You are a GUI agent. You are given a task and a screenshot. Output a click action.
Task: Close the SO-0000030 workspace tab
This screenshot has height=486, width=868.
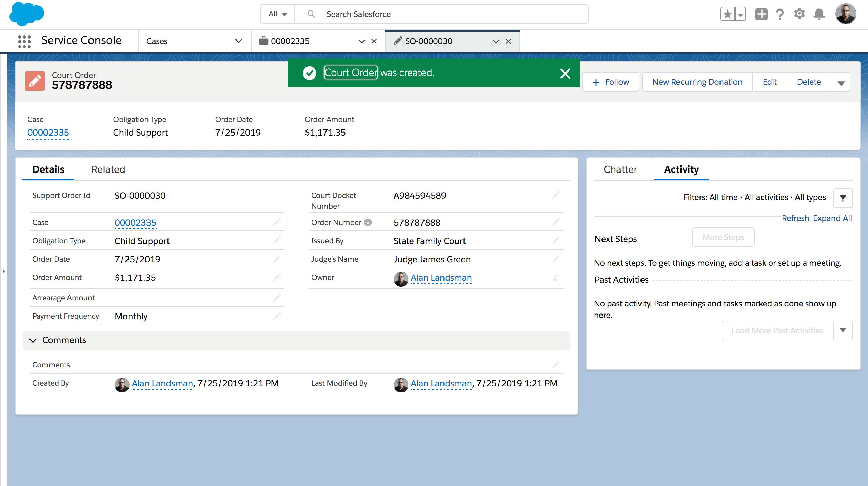[508, 41]
